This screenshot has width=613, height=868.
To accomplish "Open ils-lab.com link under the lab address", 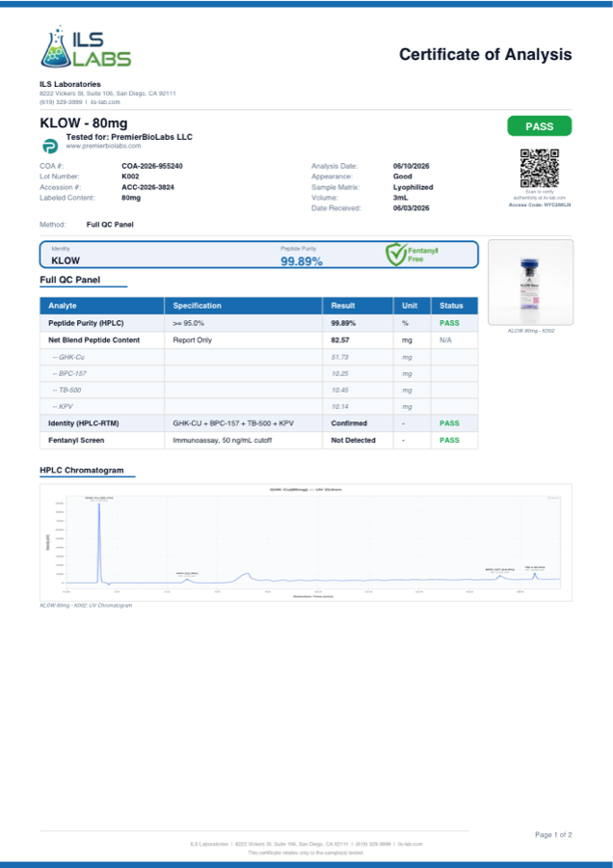I will coord(105,102).
